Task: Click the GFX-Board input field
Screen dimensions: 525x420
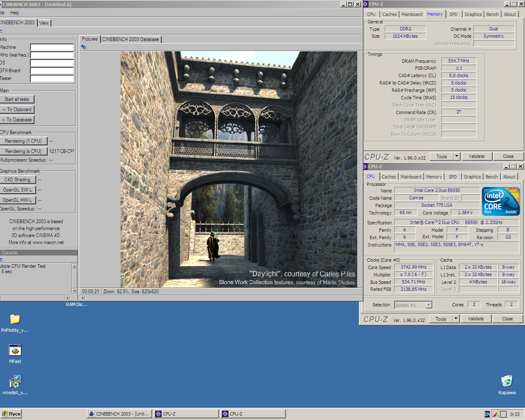Action: tap(52, 71)
